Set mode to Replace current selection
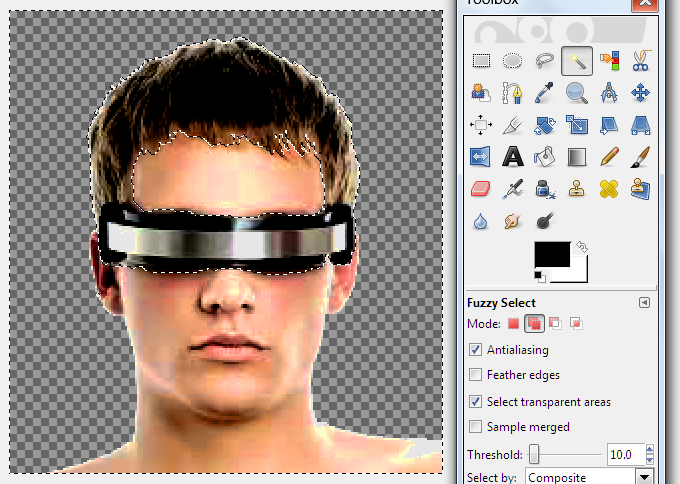 pyautogui.click(x=514, y=324)
